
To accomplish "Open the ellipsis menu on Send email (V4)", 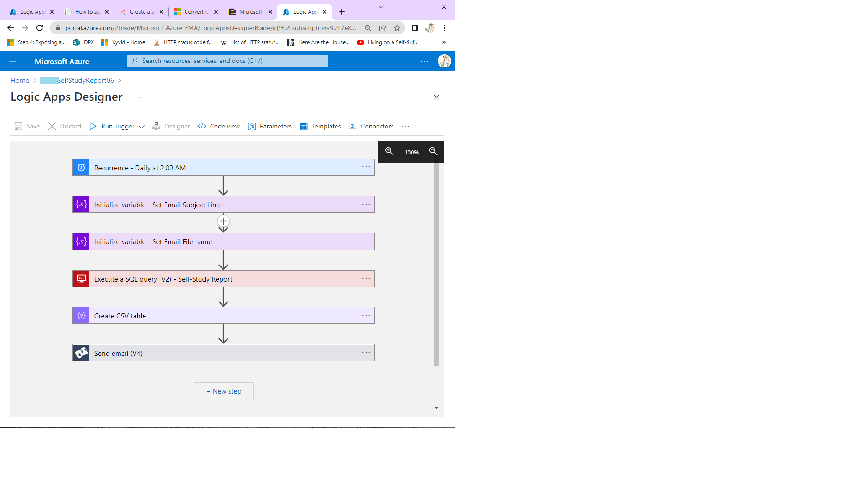I will click(x=366, y=352).
